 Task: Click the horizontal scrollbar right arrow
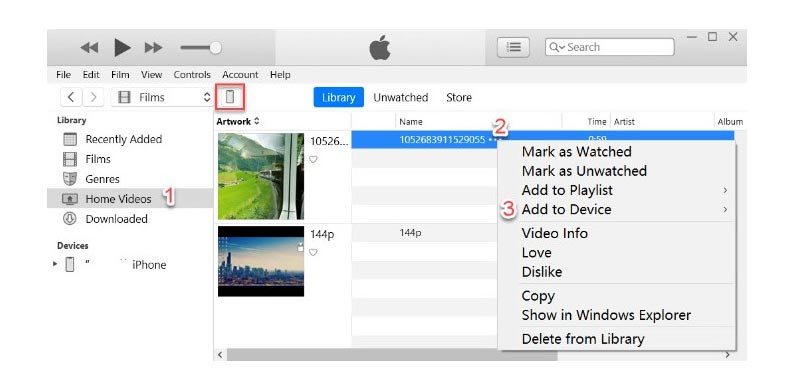click(x=727, y=355)
